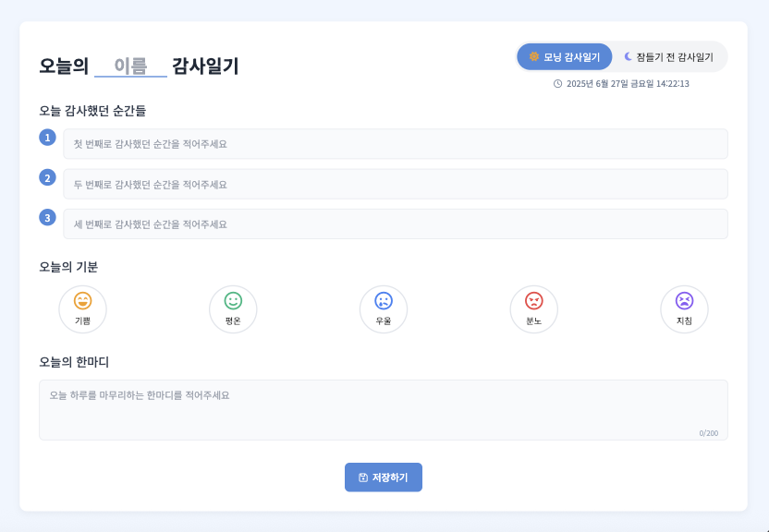This screenshot has height=532, width=769.
Task: Click the first gratitude moment input field
Action: pos(396,144)
